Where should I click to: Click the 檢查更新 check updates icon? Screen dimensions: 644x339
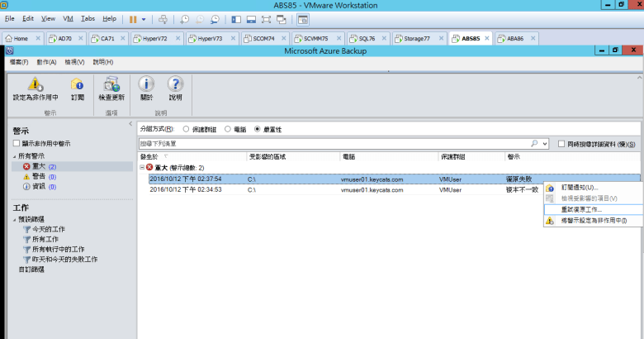pos(111,84)
